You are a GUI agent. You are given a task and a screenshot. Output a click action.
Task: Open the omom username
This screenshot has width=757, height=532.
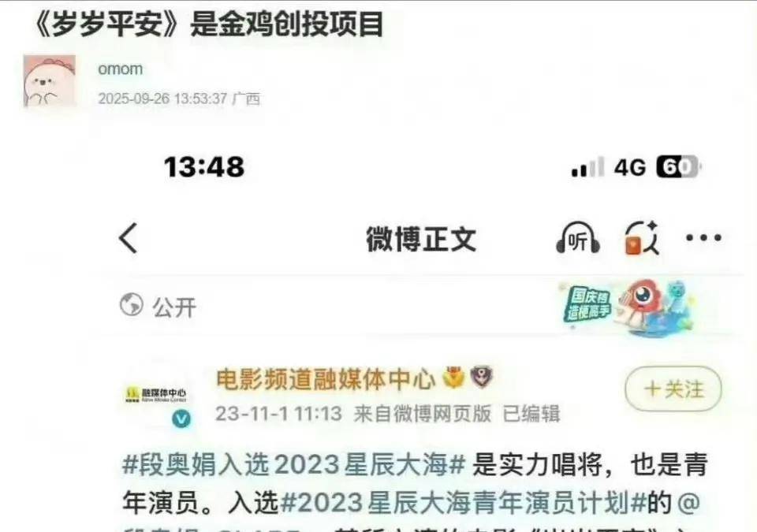pos(120,69)
